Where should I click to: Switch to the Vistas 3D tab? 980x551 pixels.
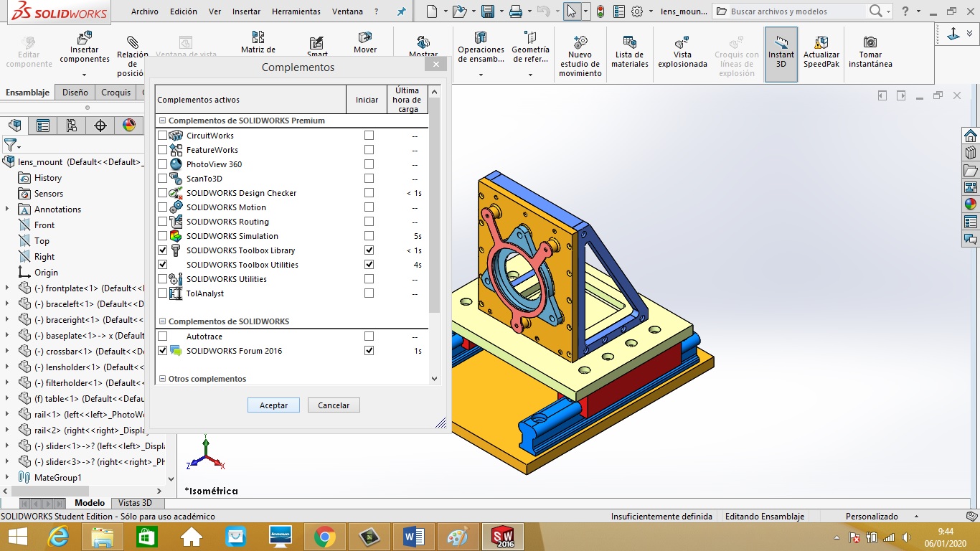(136, 502)
